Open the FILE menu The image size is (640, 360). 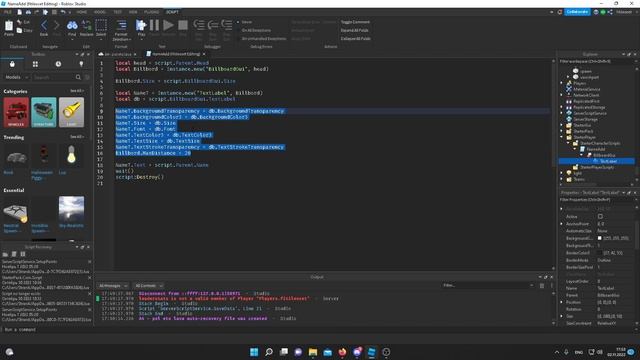[x=8, y=12]
